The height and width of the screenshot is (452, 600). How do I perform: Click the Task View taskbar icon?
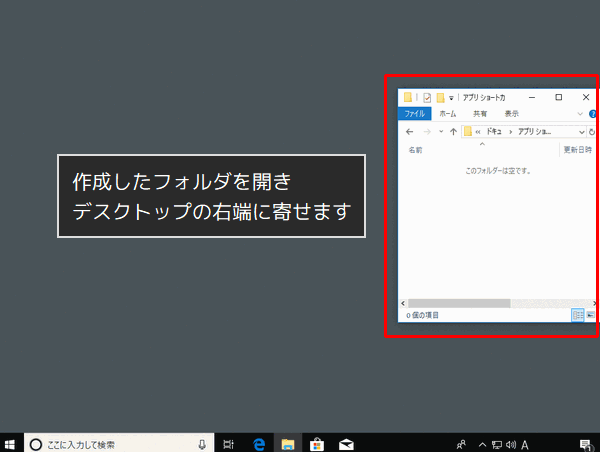point(229,444)
